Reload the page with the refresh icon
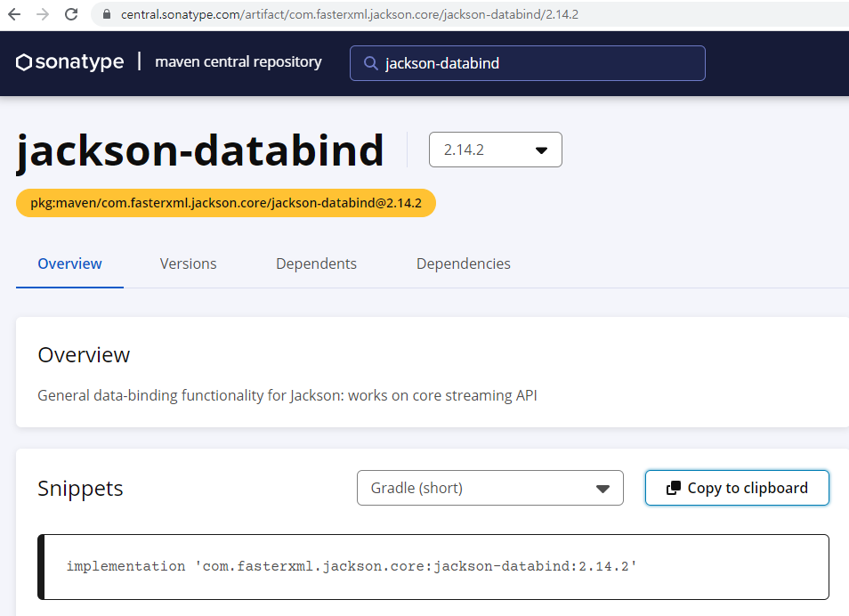This screenshot has width=849, height=616. tap(71, 14)
